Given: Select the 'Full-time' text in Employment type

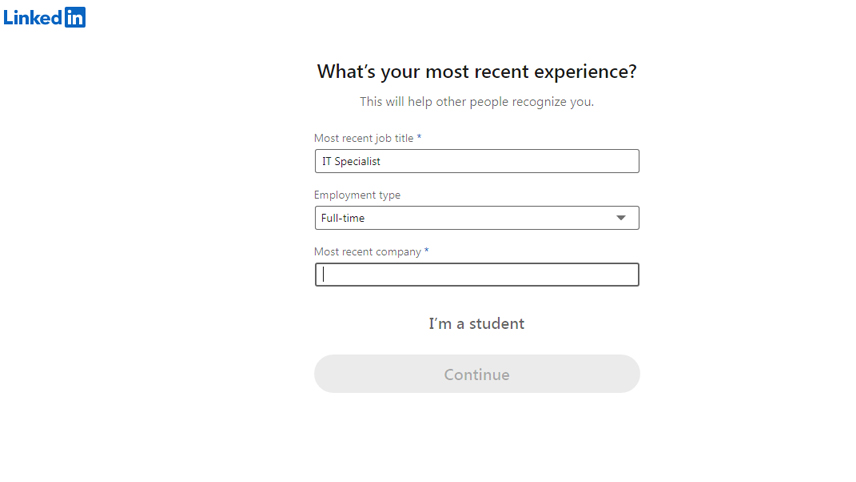Looking at the screenshot, I should click(x=343, y=218).
